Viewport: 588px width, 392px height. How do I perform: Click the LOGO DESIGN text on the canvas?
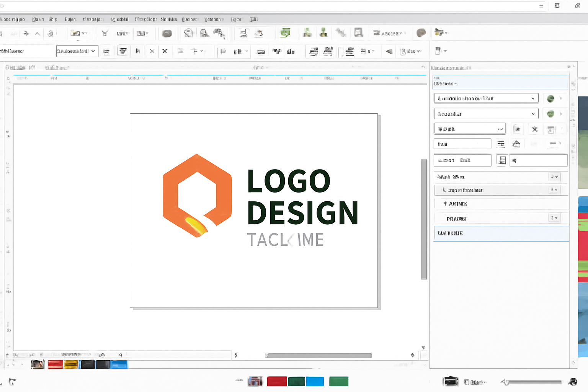302,197
